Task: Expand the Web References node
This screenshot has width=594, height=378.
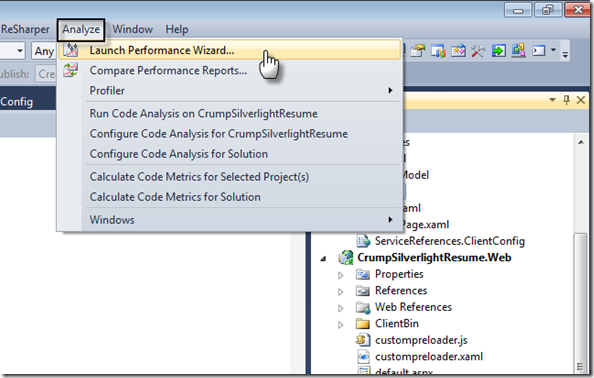Action: point(341,308)
